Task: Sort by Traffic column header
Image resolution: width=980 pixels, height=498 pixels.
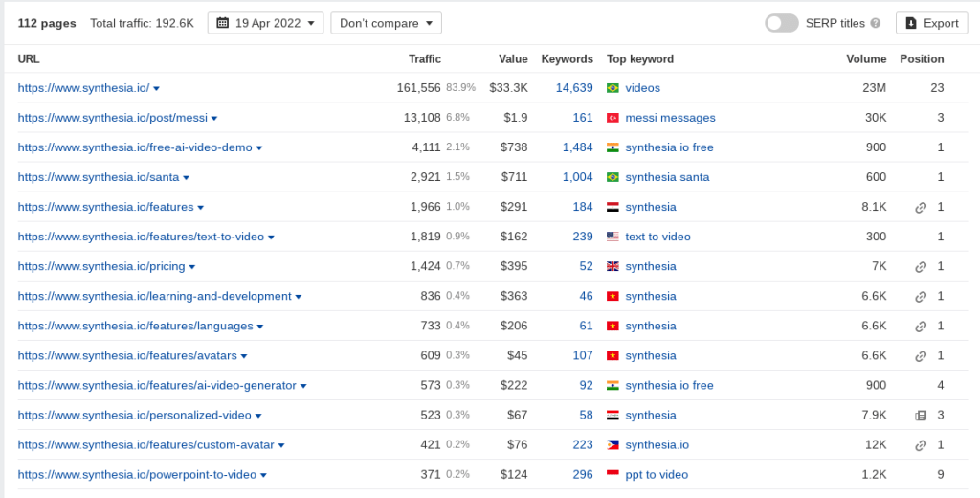Action: coord(425,58)
